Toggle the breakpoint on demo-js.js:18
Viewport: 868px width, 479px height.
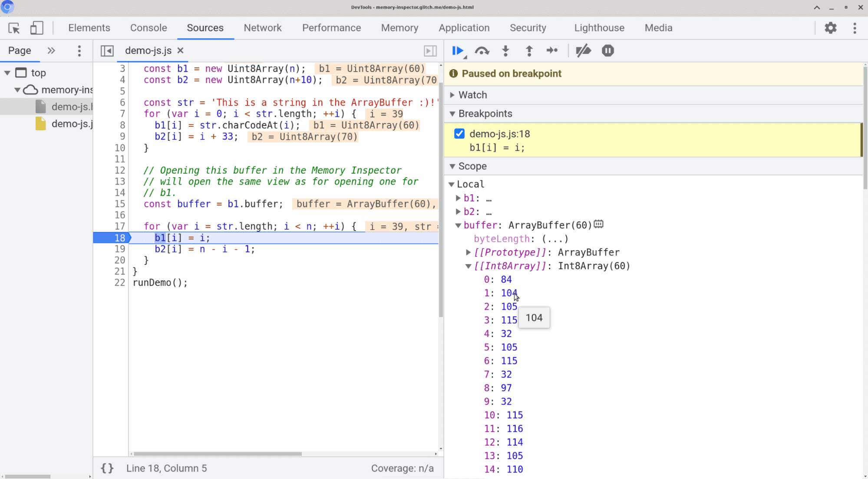click(x=460, y=133)
